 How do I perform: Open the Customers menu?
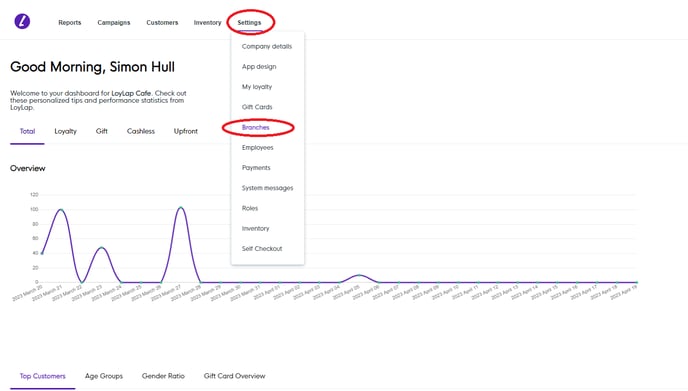coord(162,22)
